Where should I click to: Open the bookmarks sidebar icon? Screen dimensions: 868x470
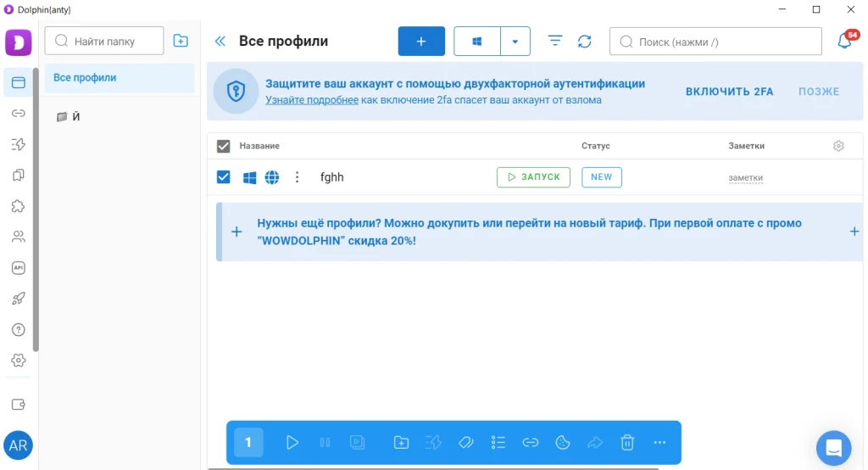[19, 175]
